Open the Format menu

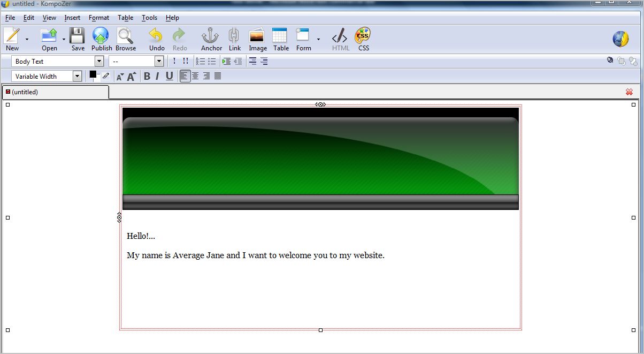coord(98,18)
